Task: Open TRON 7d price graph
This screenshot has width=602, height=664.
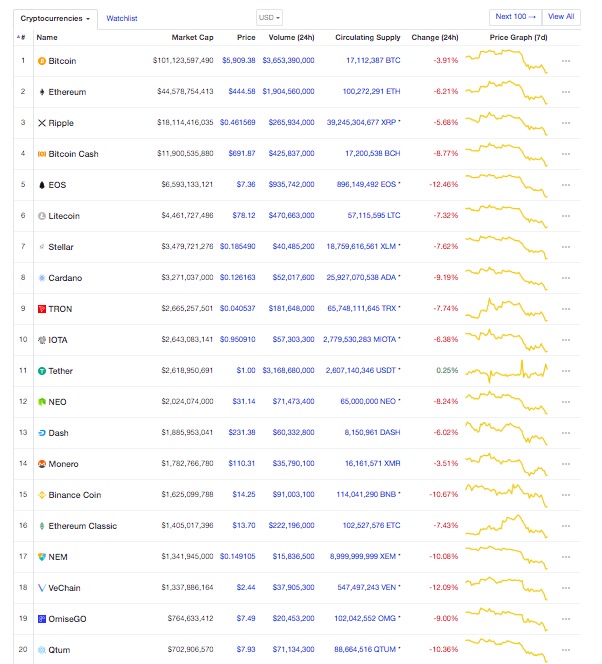Action: tap(506, 309)
